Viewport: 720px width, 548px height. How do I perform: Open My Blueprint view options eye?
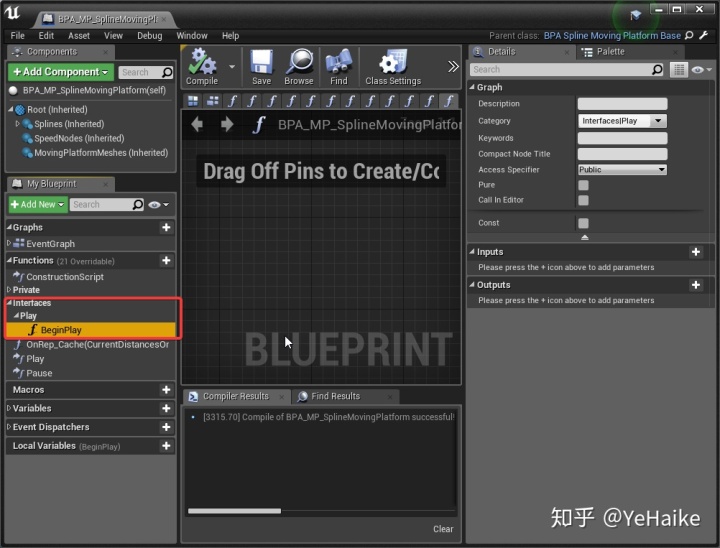pyautogui.click(x=158, y=204)
